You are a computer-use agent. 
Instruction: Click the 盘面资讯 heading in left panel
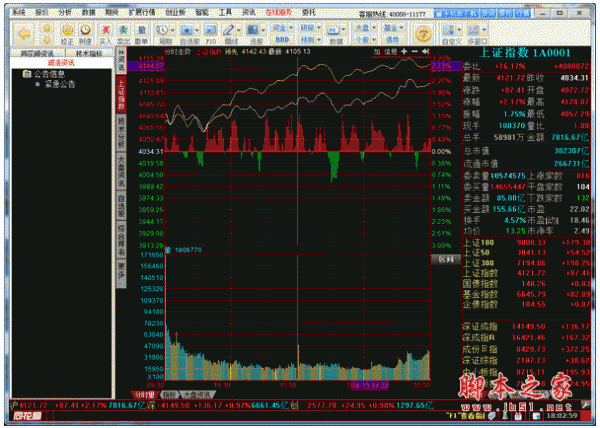(61, 63)
